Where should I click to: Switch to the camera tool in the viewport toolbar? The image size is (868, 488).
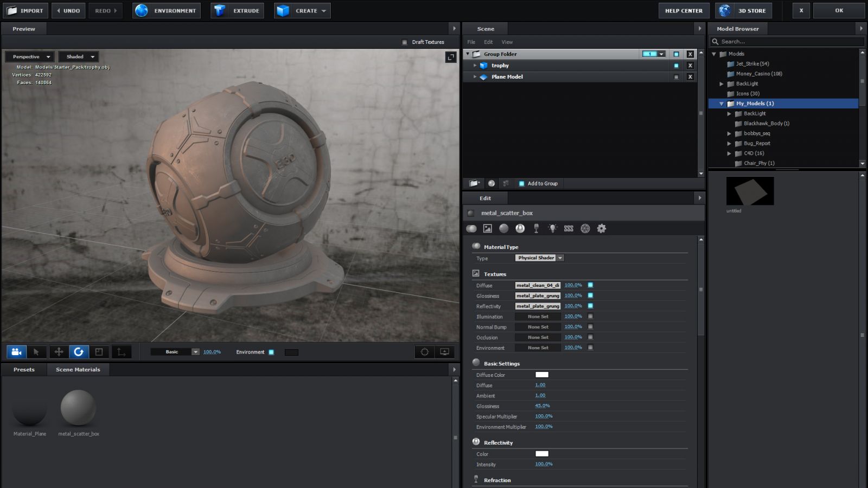pyautogui.click(x=16, y=351)
